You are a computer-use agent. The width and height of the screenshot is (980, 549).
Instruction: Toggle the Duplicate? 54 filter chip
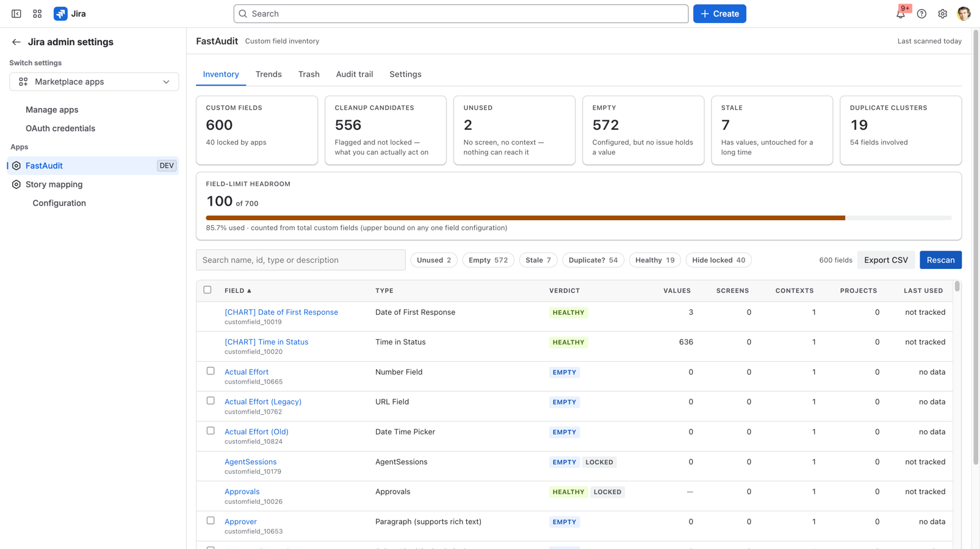click(593, 260)
